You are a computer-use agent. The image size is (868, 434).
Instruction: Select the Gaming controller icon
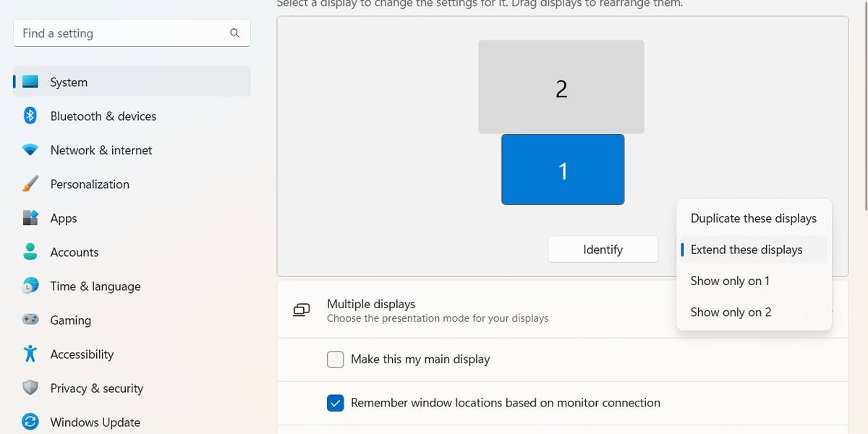click(30, 320)
